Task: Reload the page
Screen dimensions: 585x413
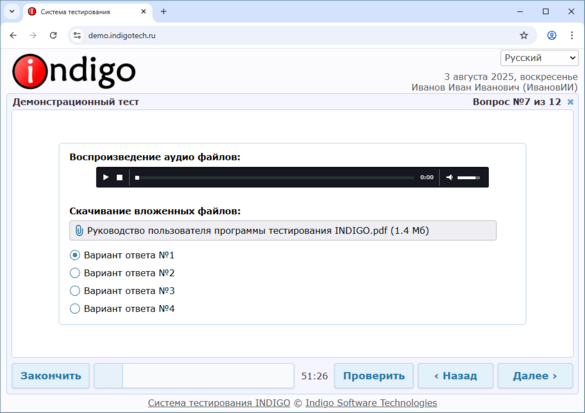Action: click(x=53, y=35)
